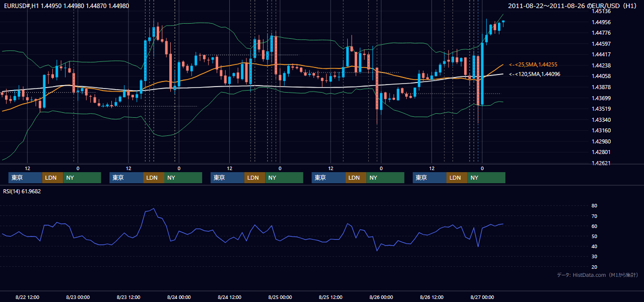Select the 8/23 12:00 time label

click(x=128, y=297)
